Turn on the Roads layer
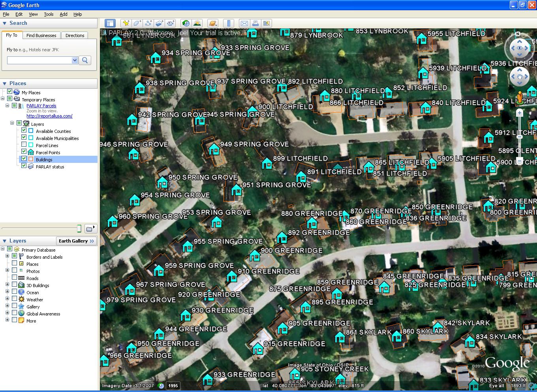 pos(15,278)
